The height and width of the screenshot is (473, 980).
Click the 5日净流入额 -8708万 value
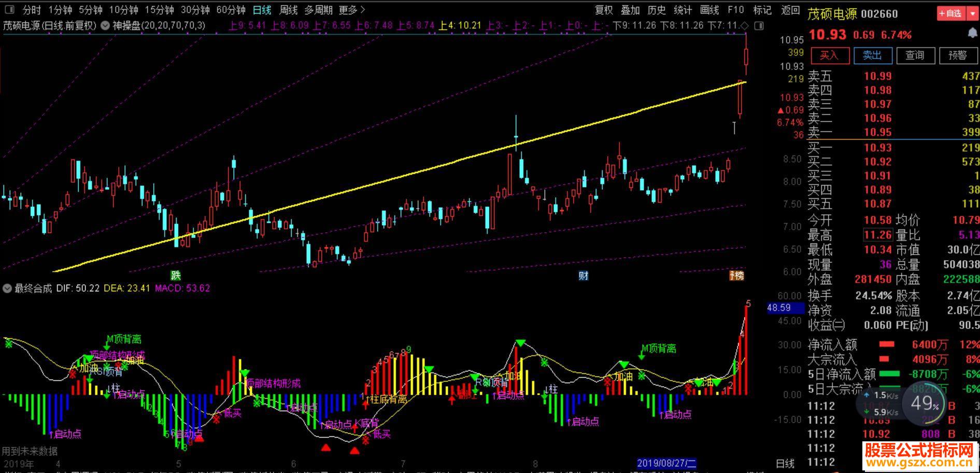click(929, 373)
